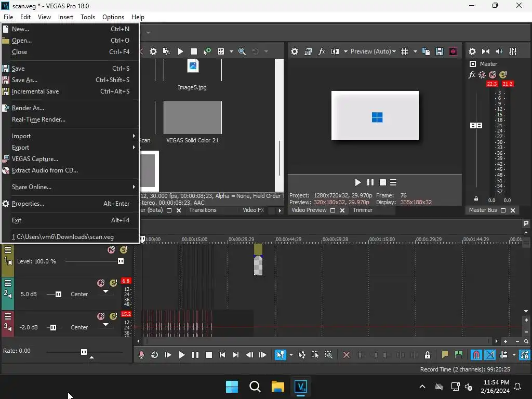Click the Overlays grid icon in preview
The width and height of the screenshot is (532, 399).
[404, 51]
